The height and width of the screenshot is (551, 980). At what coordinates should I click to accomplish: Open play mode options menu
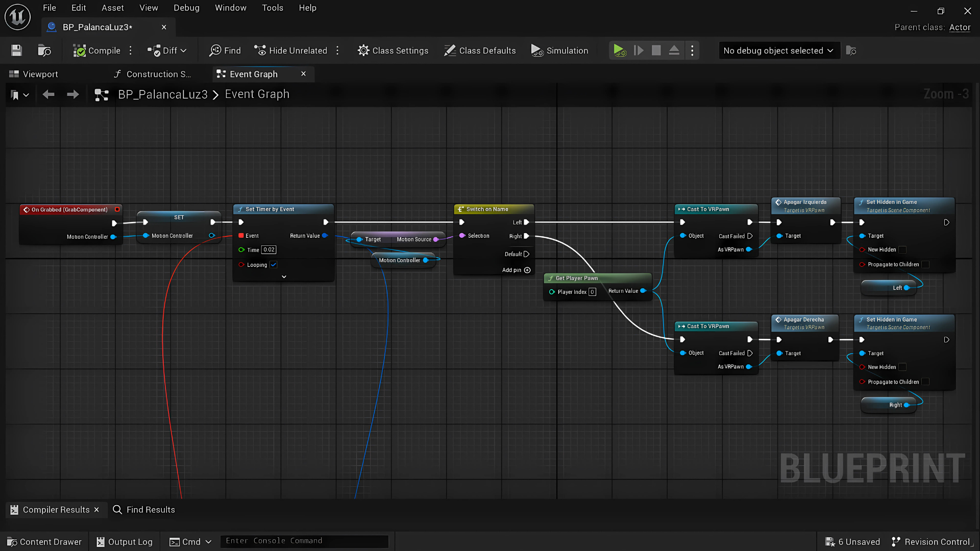(692, 51)
